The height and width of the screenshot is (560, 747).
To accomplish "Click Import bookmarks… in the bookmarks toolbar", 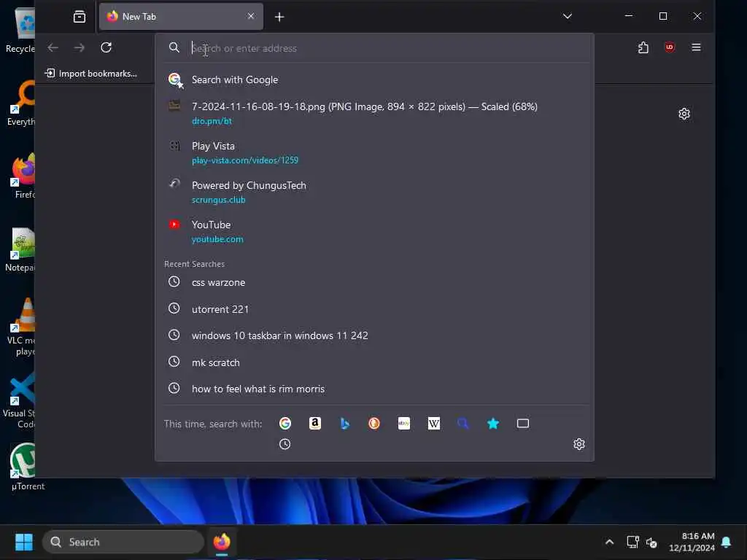I will pos(90,74).
